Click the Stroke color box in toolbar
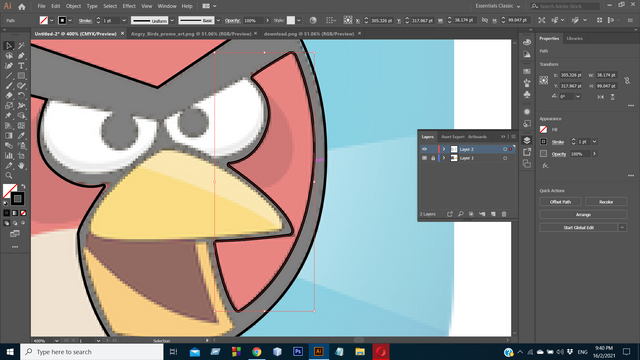 [17, 199]
